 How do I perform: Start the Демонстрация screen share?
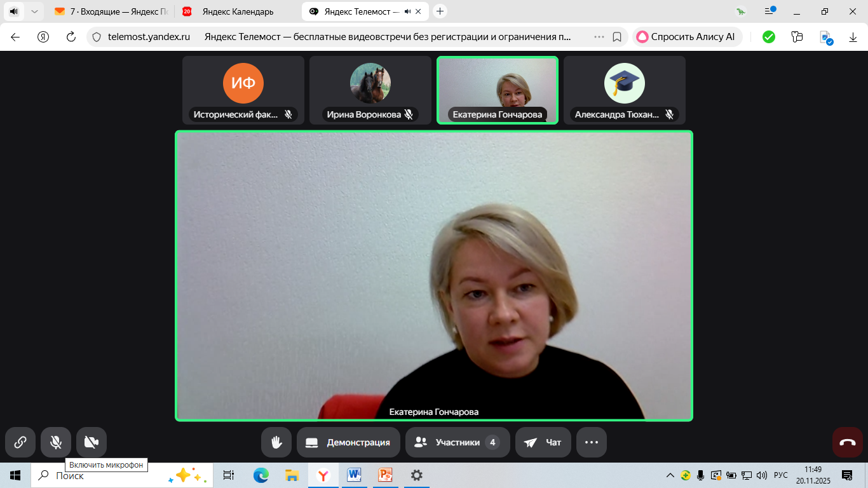pyautogui.click(x=348, y=442)
